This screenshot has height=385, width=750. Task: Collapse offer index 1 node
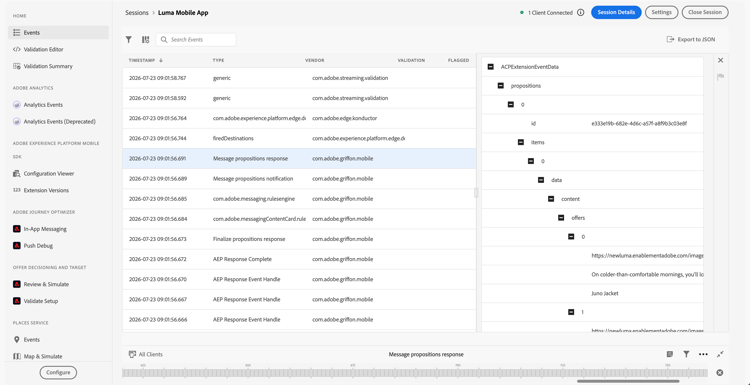pos(571,312)
